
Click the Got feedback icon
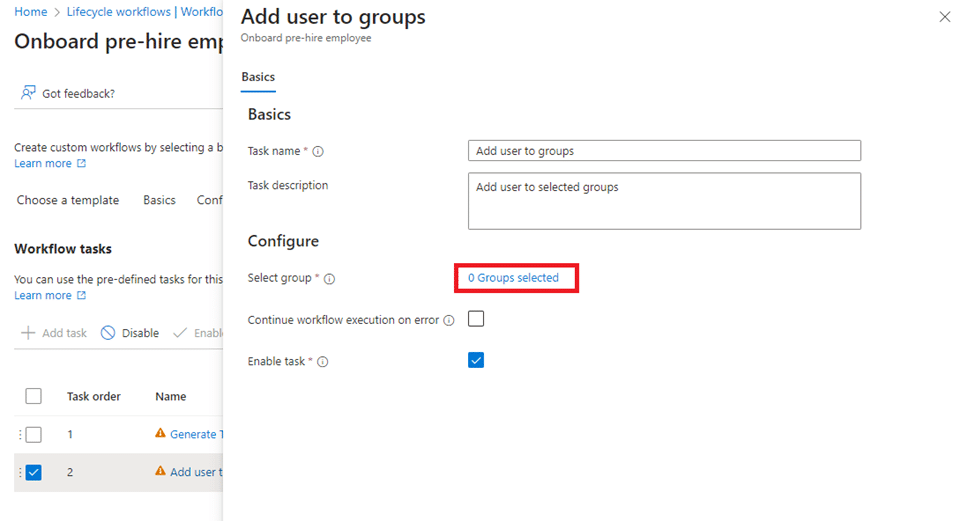pyautogui.click(x=29, y=93)
